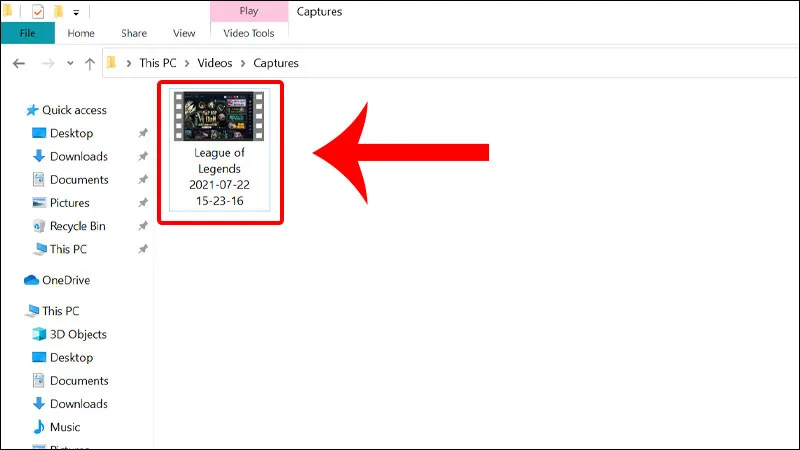800x450 pixels.
Task: Click the Recycle Bin icon
Action: coord(39,226)
